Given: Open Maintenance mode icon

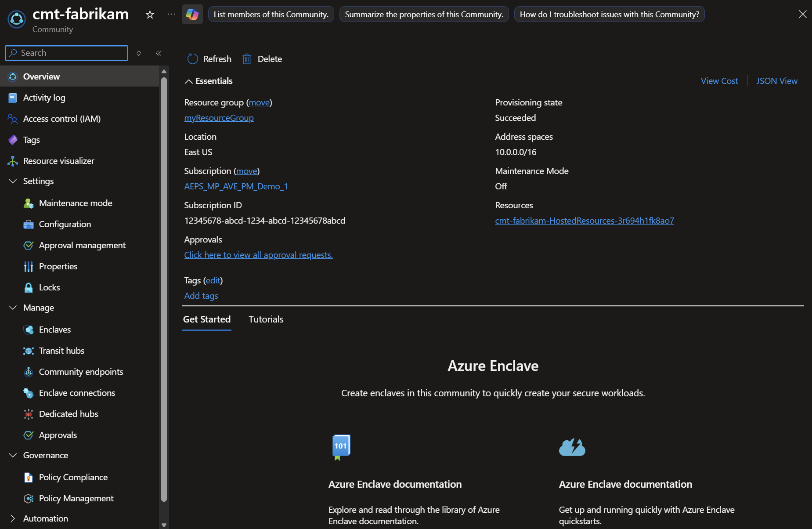Looking at the screenshot, I should [x=29, y=203].
